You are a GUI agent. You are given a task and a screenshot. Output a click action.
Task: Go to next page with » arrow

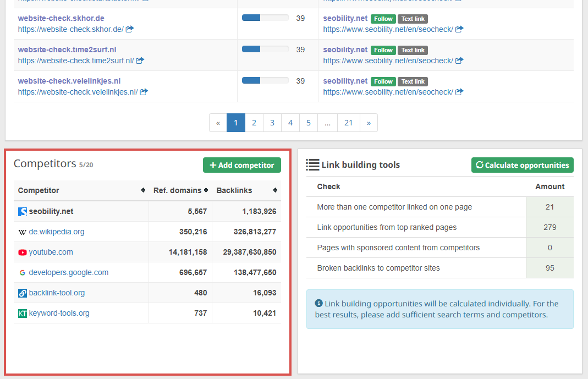click(369, 123)
